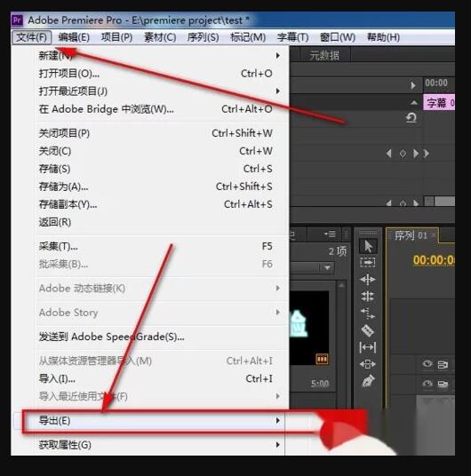Collapse the effect section up arrow
The width and height of the screenshot is (471, 476).
414,103
